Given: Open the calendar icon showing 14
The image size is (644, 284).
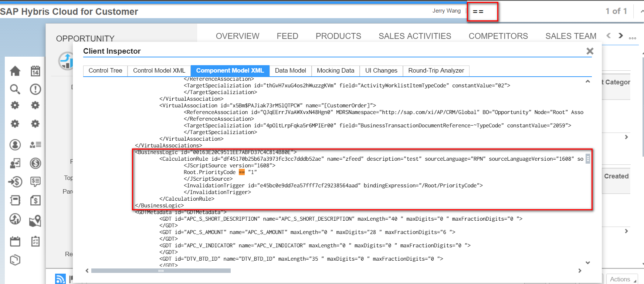Looking at the screenshot, I should 35,71.
